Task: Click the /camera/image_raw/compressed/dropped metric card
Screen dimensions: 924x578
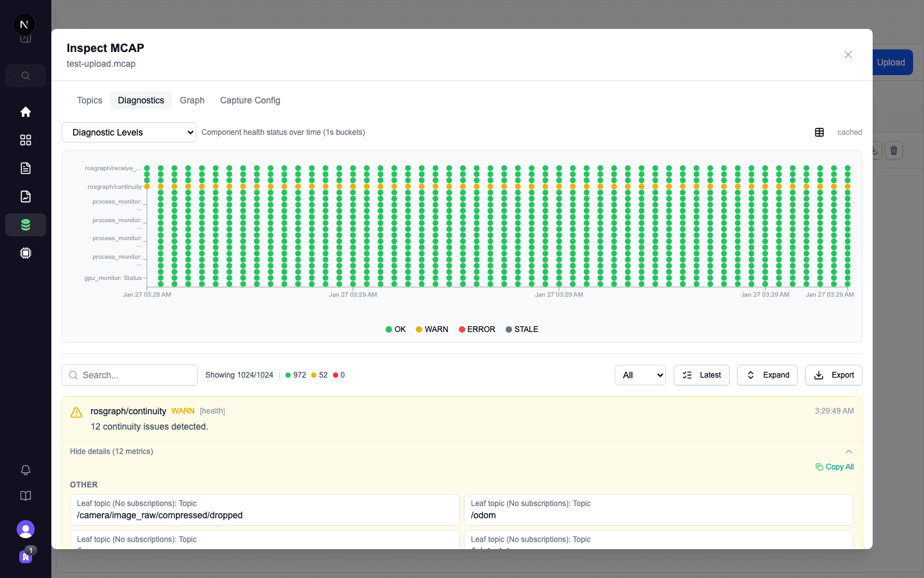Action: [x=265, y=510]
